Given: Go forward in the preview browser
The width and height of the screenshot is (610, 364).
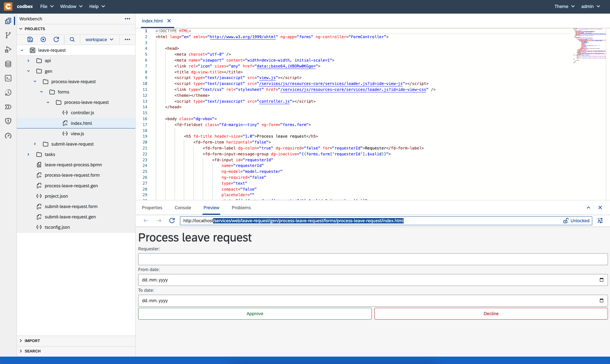Looking at the screenshot, I should pyautogui.click(x=159, y=220).
